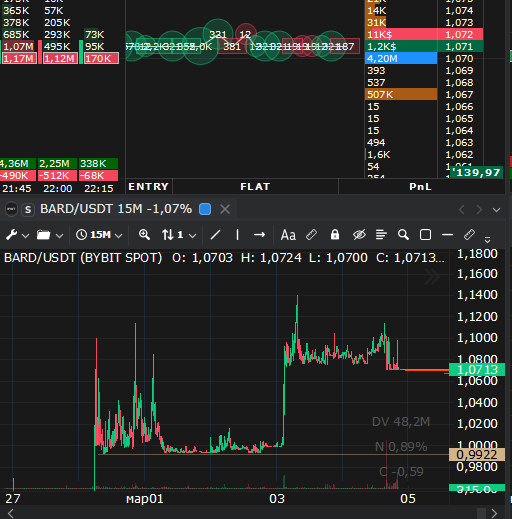Click the exchange logo circle icon

[x=11, y=209]
